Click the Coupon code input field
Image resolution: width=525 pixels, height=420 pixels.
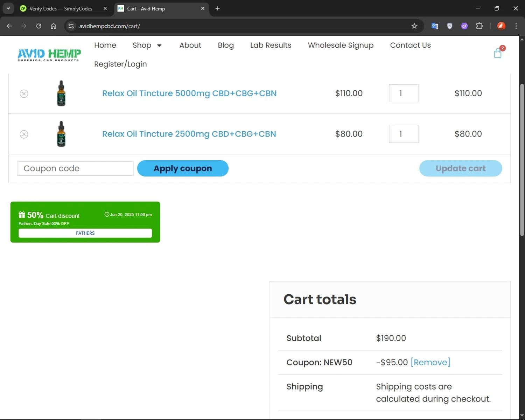(x=75, y=168)
